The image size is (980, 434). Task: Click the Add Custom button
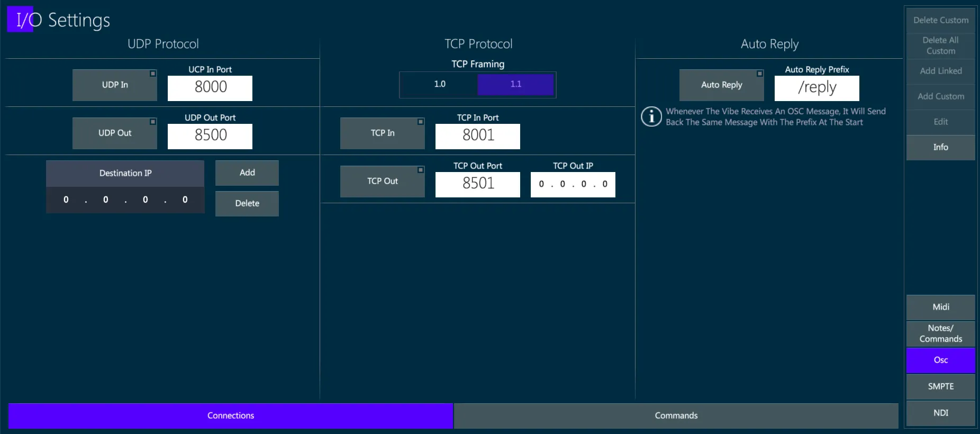pyautogui.click(x=941, y=96)
